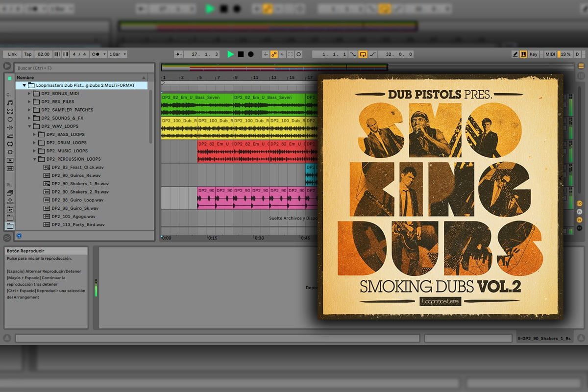
Task: Toggle the Loop switch
Action: pos(363,54)
